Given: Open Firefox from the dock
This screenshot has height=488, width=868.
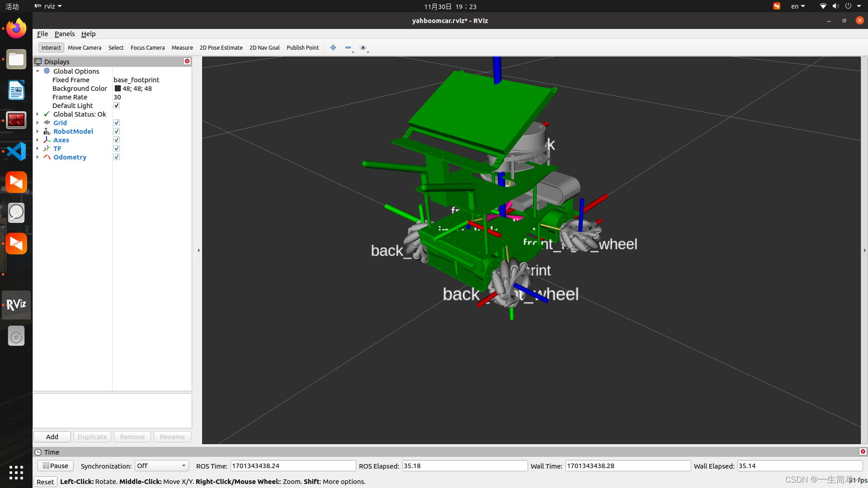Looking at the screenshot, I should 16,29.
